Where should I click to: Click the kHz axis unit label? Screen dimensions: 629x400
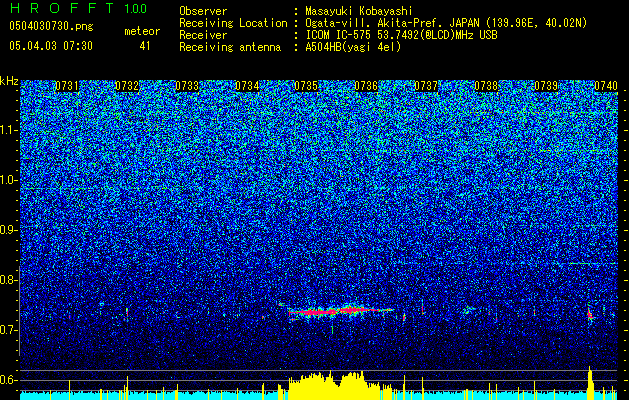9,81
